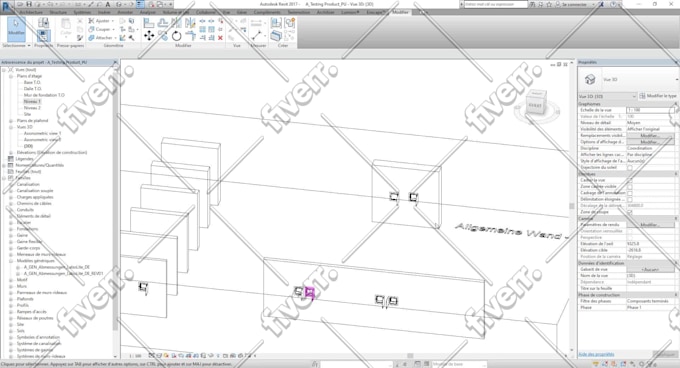Select the magenta highlighted socket element in the view
The image size is (680, 368).
pyautogui.click(x=310, y=293)
